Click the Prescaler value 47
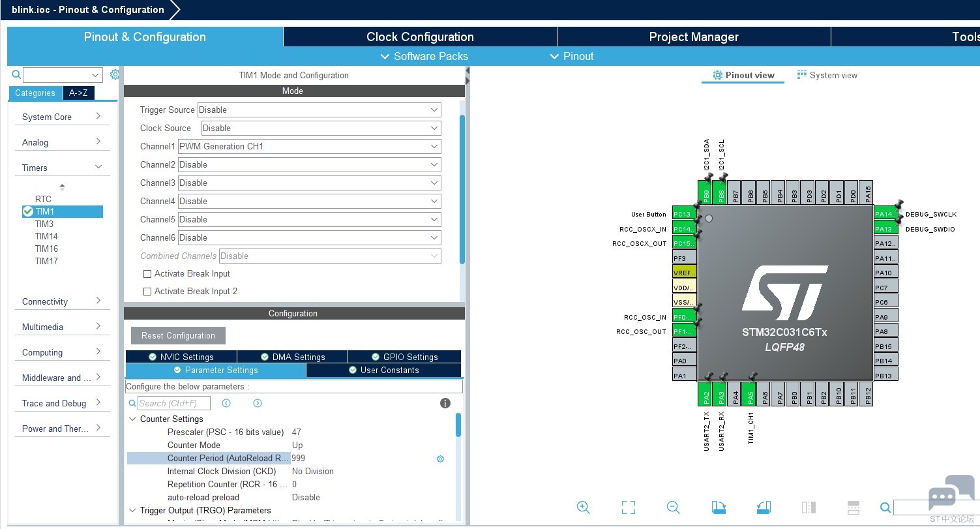The height and width of the screenshot is (529, 980). pyautogui.click(x=297, y=432)
